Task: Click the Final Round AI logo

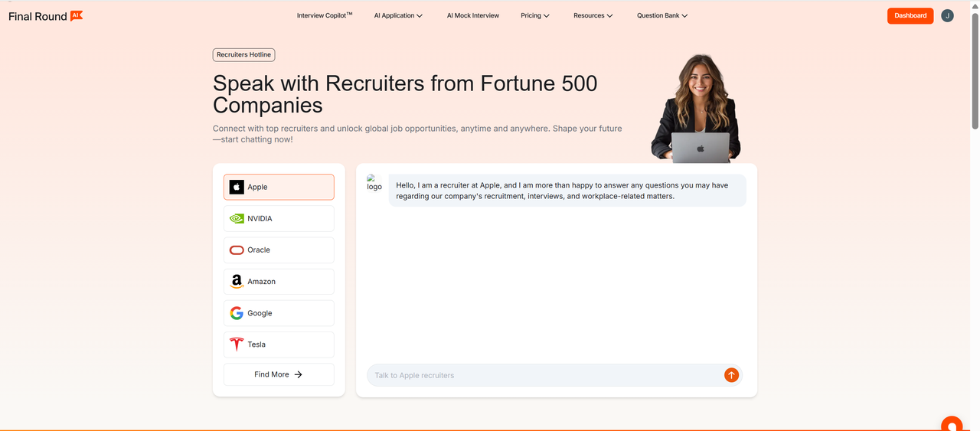Action: [x=45, y=16]
